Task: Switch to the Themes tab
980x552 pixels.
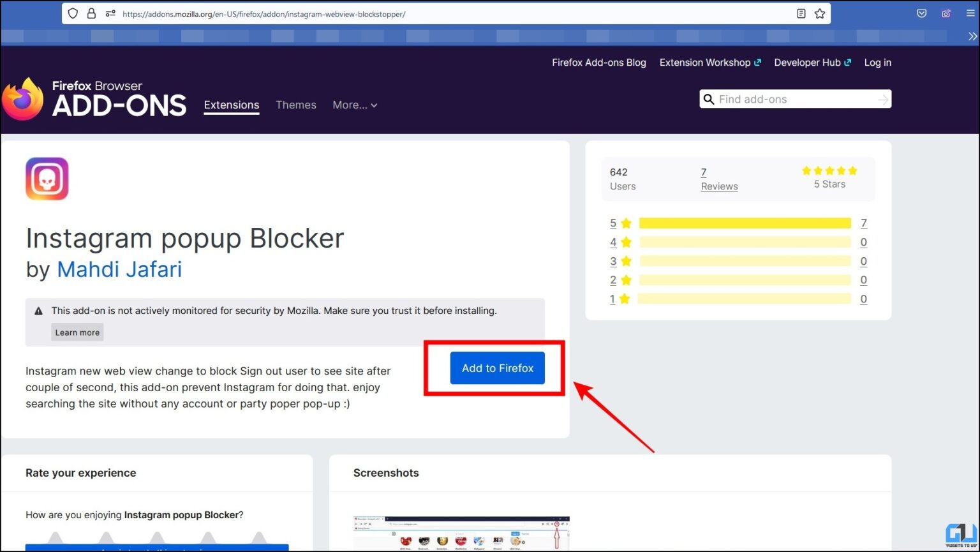Action: (295, 105)
